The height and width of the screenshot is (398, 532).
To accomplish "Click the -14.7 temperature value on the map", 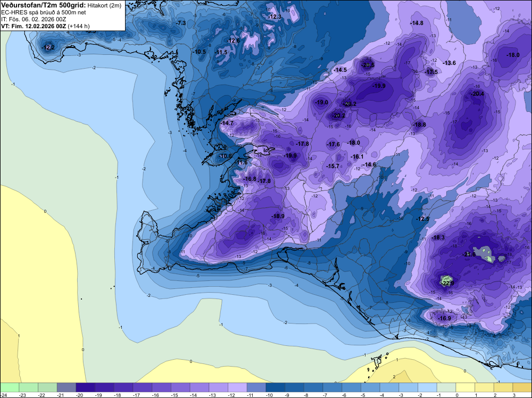I will click(x=227, y=123).
